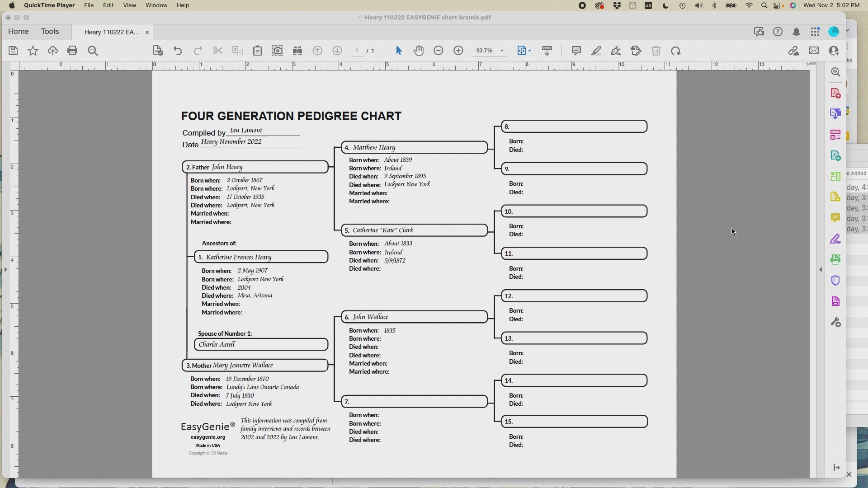Click the current page number field
This screenshot has width=868, height=488.
[357, 51]
